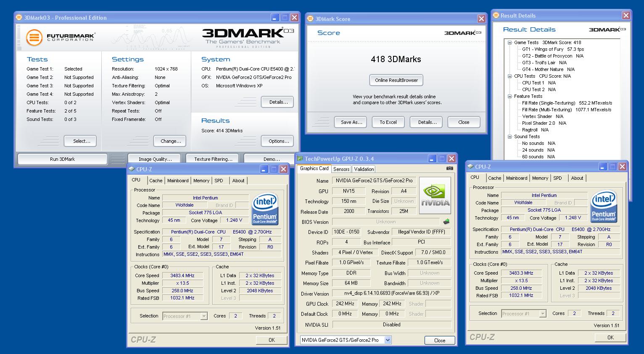Select the Ragtroll result row
Screen dimensions: 644x354
(535, 130)
